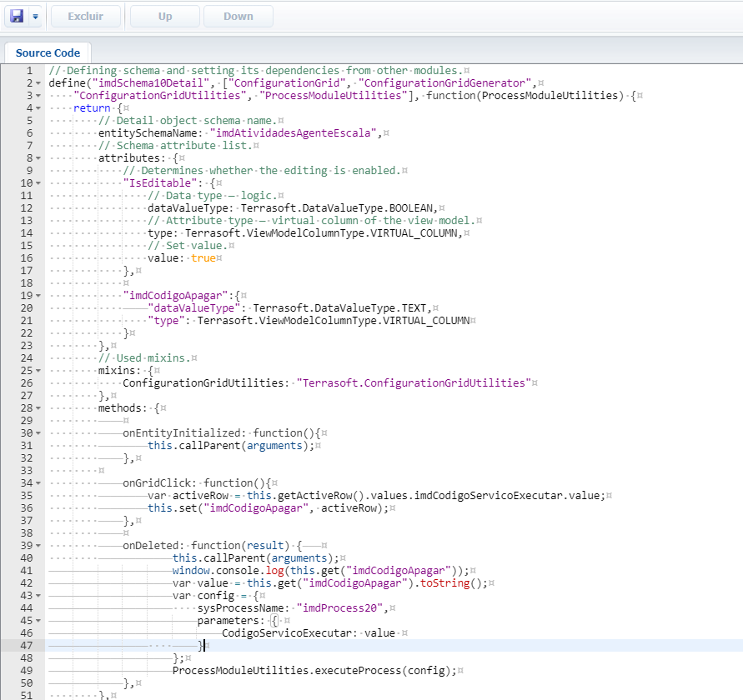Click onGridClick function name on line 34

coord(157,483)
